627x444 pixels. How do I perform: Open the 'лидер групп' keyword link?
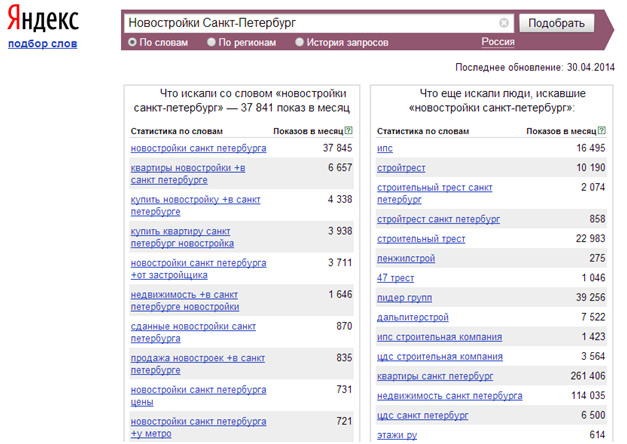[404, 298]
